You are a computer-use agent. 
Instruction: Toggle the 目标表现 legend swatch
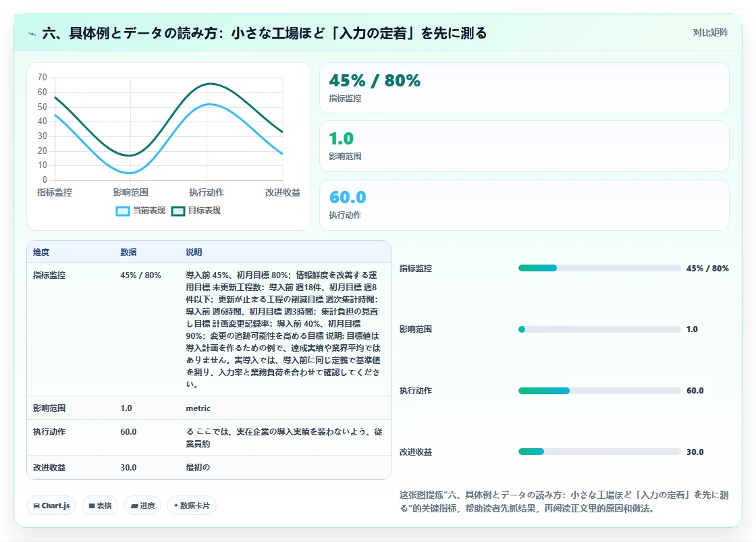pos(178,211)
